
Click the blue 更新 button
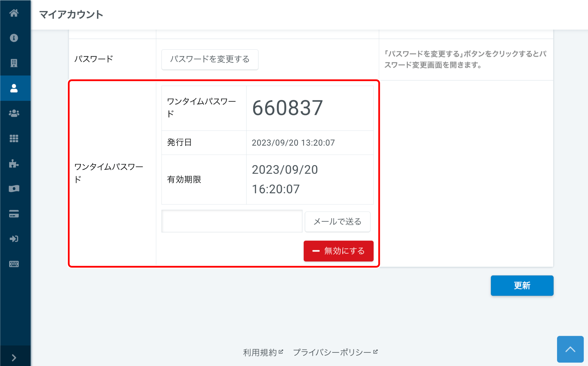coord(522,285)
